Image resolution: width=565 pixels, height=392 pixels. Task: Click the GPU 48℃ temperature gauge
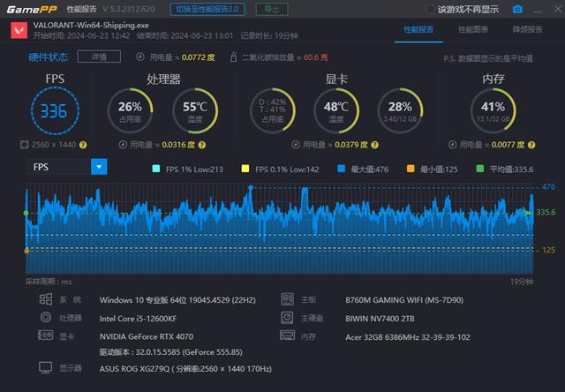click(336, 111)
